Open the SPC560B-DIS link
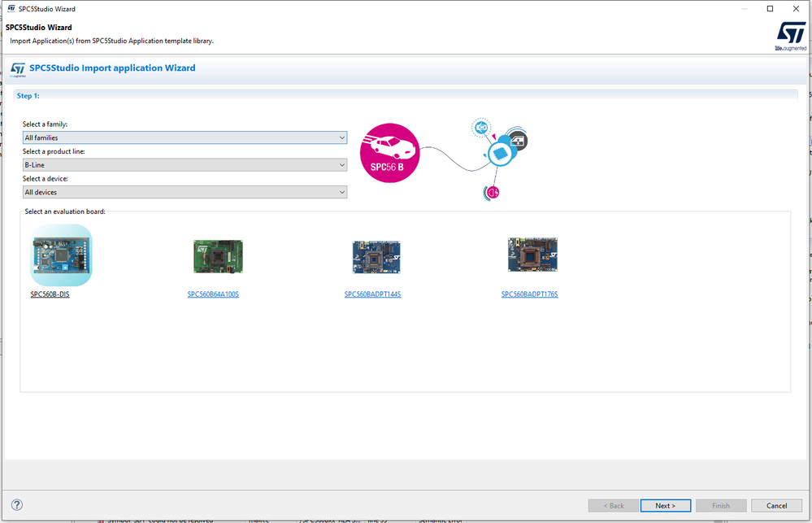This screenshot has height=523, width=812. coord(50,294)
